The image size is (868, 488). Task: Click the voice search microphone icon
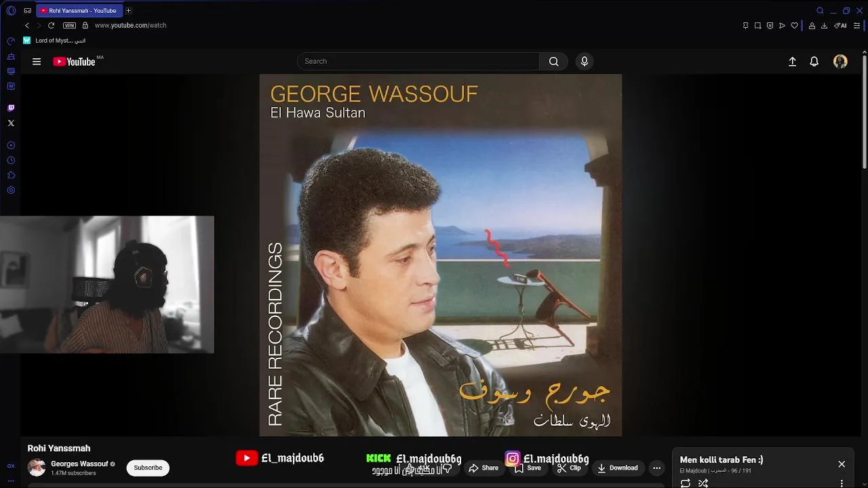point(585,62)
